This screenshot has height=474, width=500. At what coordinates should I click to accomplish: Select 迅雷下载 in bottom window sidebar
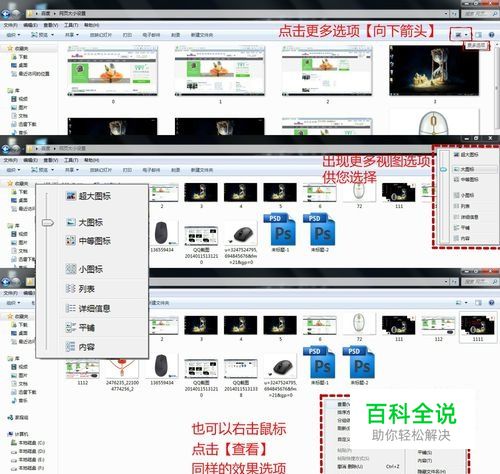pos(24,392)
